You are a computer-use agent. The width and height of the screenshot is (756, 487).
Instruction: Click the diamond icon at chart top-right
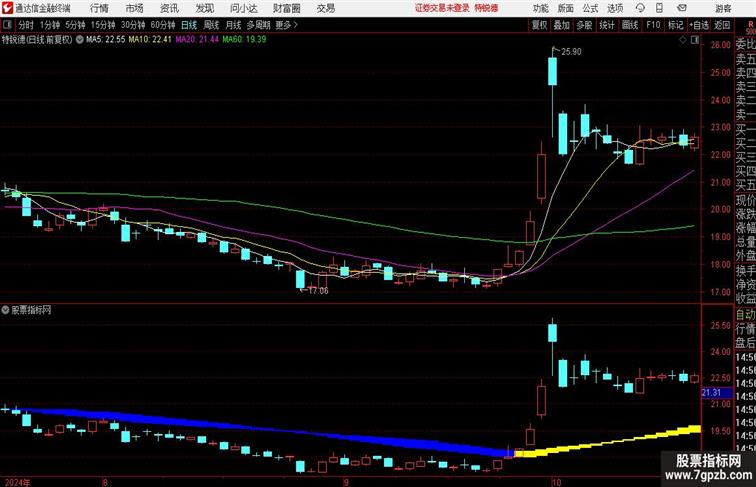point(683,40)
